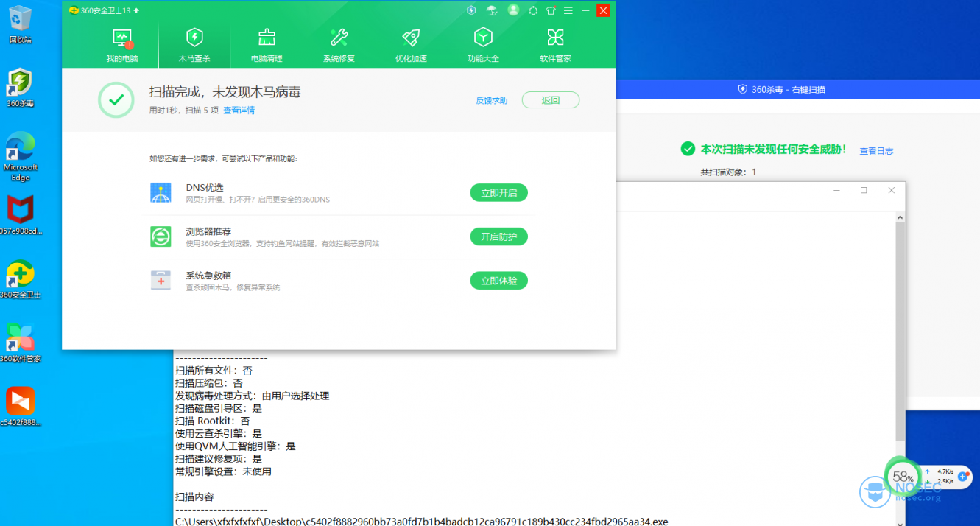Open the 360软件管家 desktop shortcut
980x526 pixels.
20,343
